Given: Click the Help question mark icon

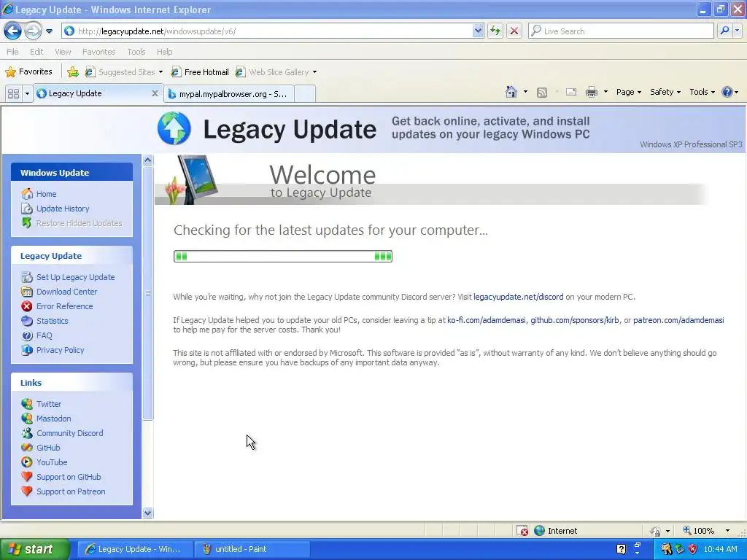Looking at the screenshot, I should [x=727, y=92].
